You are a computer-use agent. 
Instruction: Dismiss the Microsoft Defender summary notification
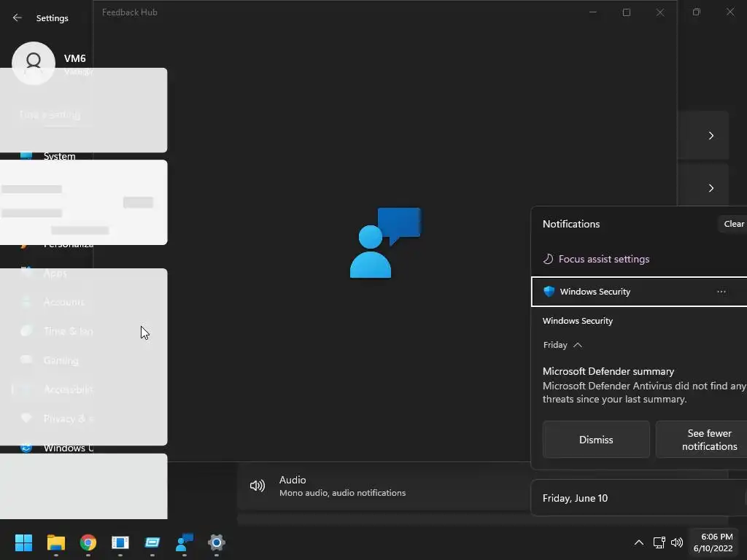[596, 440]
